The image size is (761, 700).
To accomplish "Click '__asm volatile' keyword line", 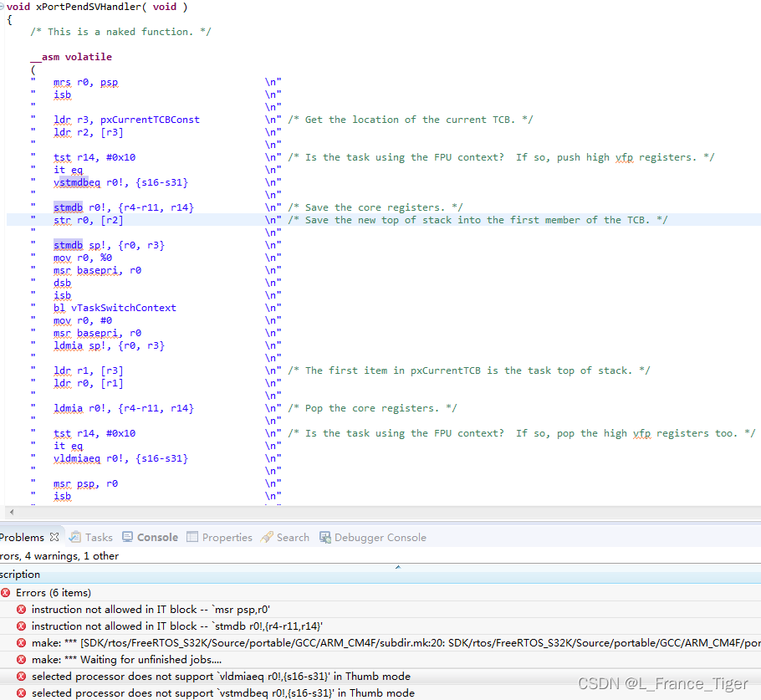I will (71, 57).
